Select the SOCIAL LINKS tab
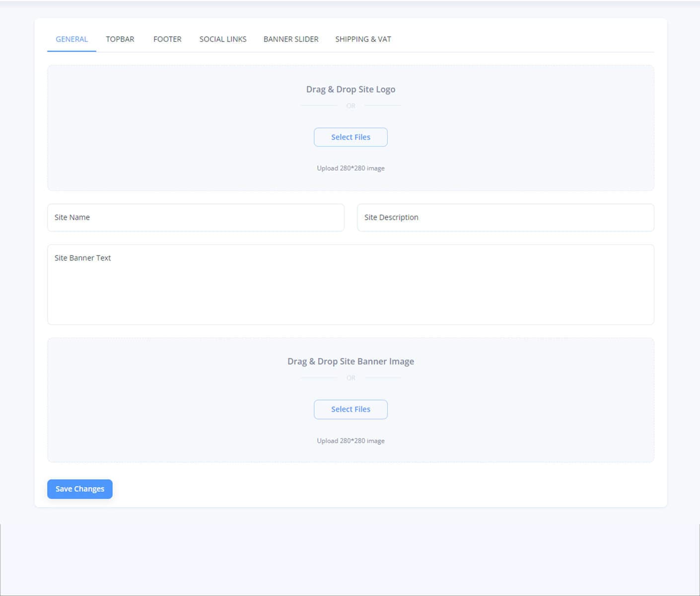Image resolution: width=700 pixels, height=596 pixels. point(222,39)
